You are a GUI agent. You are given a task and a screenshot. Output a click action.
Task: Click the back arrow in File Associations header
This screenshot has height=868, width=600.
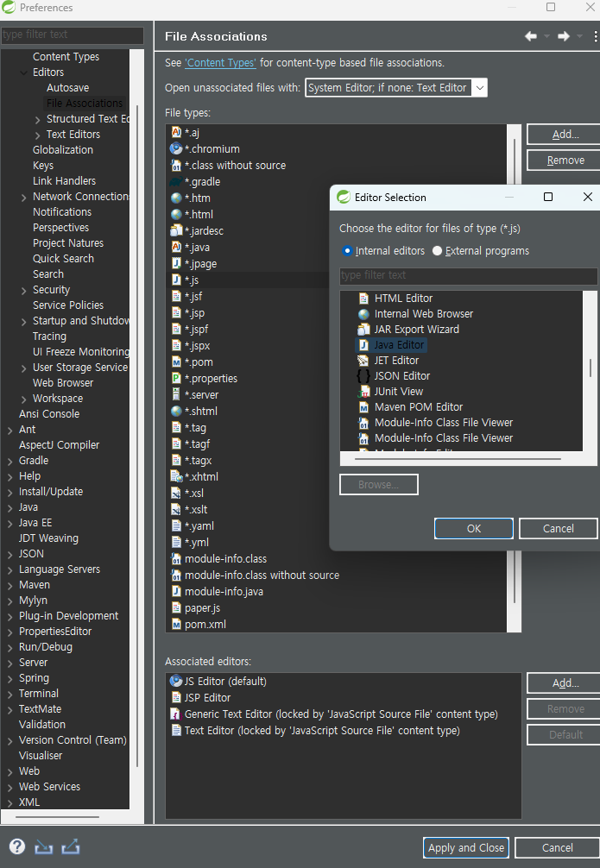[531, 36]
